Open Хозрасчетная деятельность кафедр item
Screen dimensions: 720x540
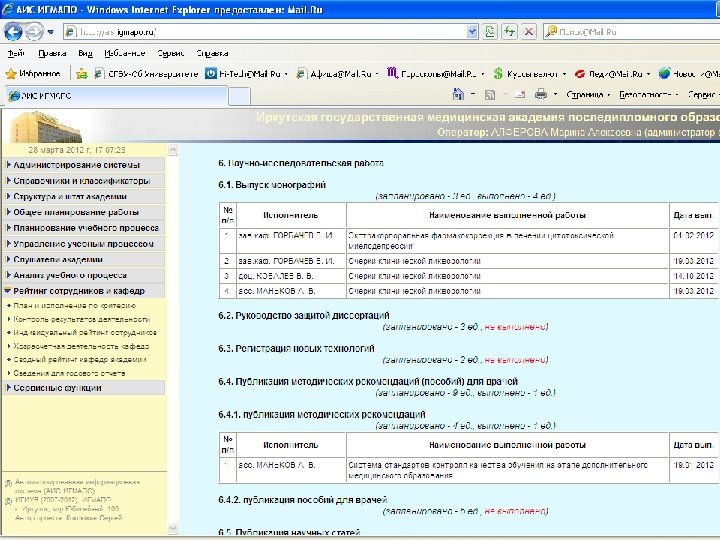[x=81, y=346]
